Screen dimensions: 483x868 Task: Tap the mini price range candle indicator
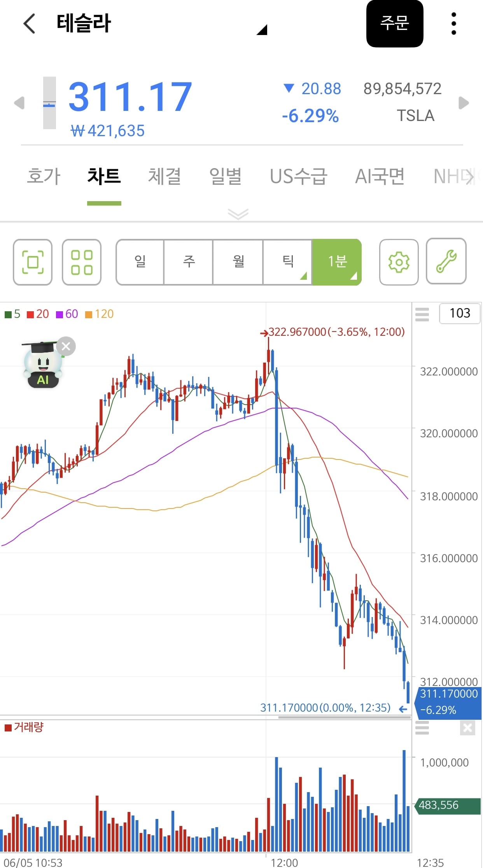[49, 103]
